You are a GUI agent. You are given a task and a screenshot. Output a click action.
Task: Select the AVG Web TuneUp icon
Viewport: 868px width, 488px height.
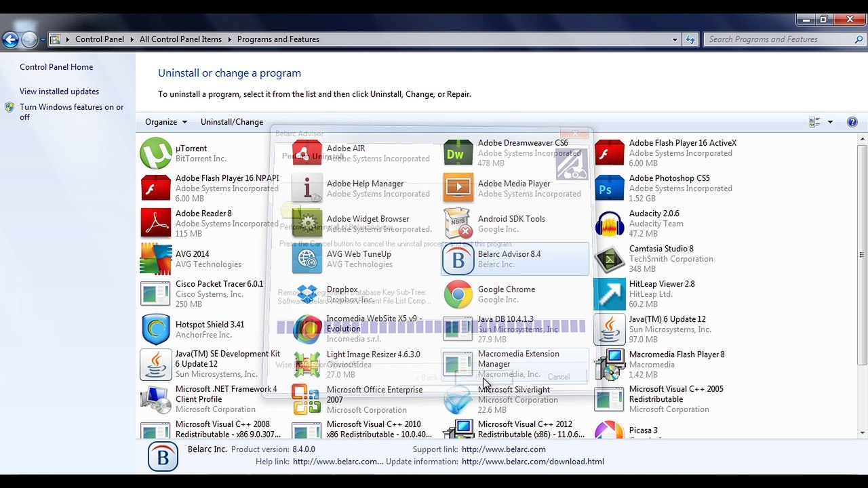tap(307, 259)
